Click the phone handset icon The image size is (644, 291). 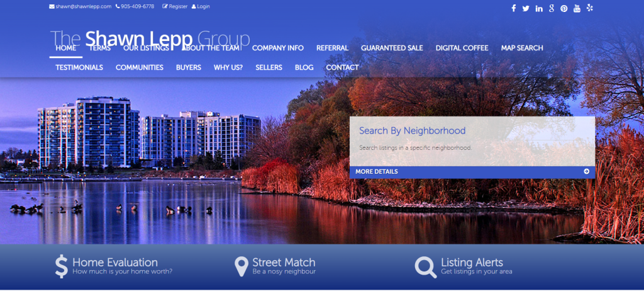point(118,6)
